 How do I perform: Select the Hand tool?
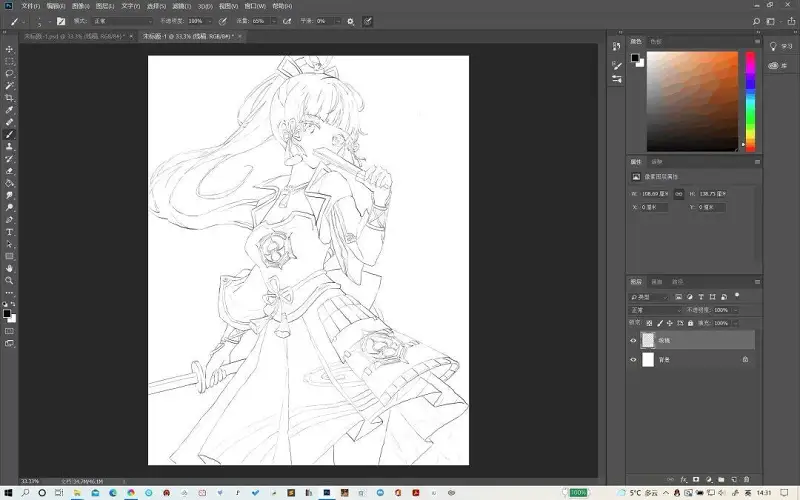coord(9,268)
